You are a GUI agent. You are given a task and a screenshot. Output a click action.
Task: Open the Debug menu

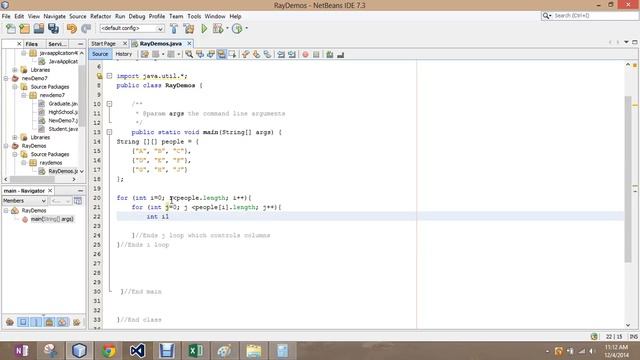137,16
